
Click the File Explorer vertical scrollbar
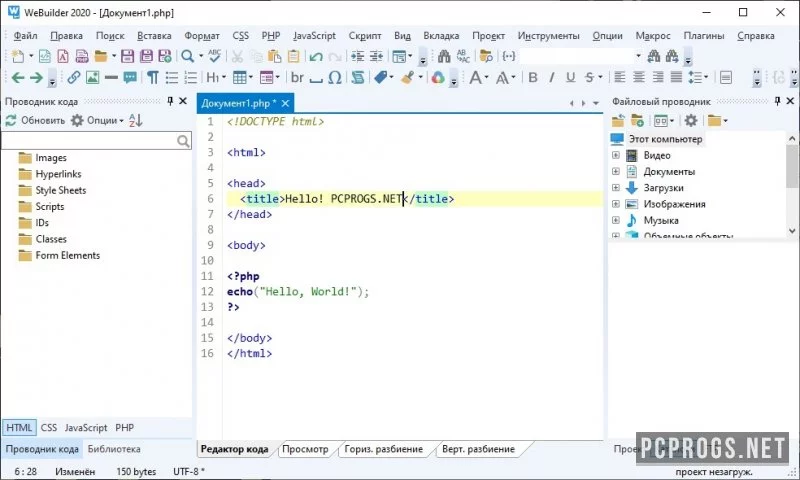click(792, 185)
